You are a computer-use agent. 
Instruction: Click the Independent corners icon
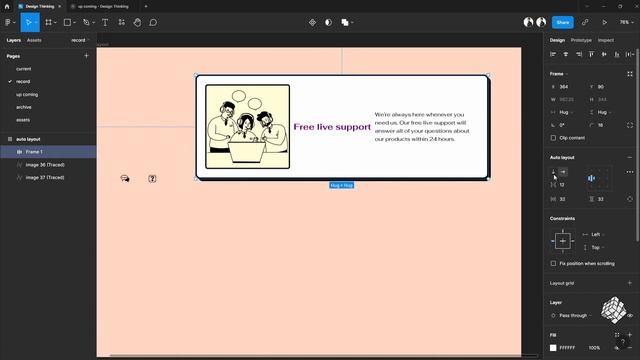pyautogui.click(x=630, y=125)
